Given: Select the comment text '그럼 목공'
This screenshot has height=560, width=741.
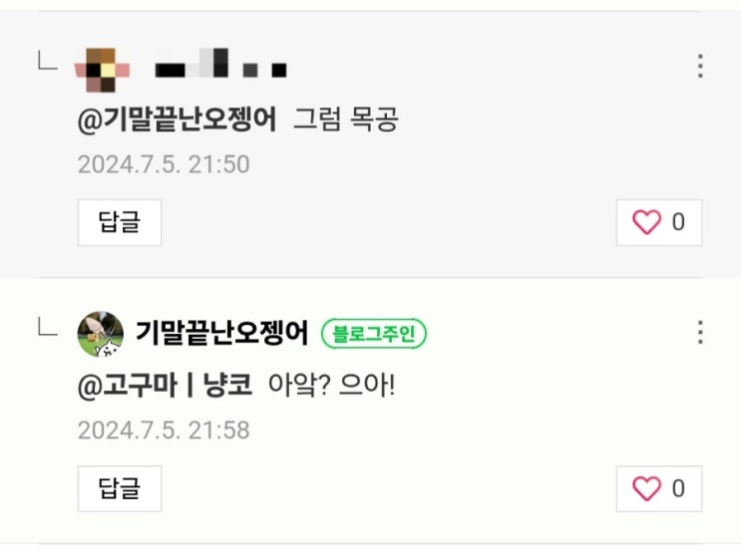Looking at the screenshot, I should point(346,119).
